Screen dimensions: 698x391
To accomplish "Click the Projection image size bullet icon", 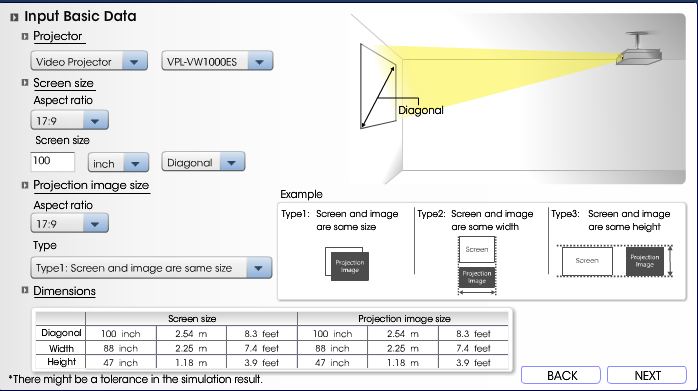I will tap(25, 185).
